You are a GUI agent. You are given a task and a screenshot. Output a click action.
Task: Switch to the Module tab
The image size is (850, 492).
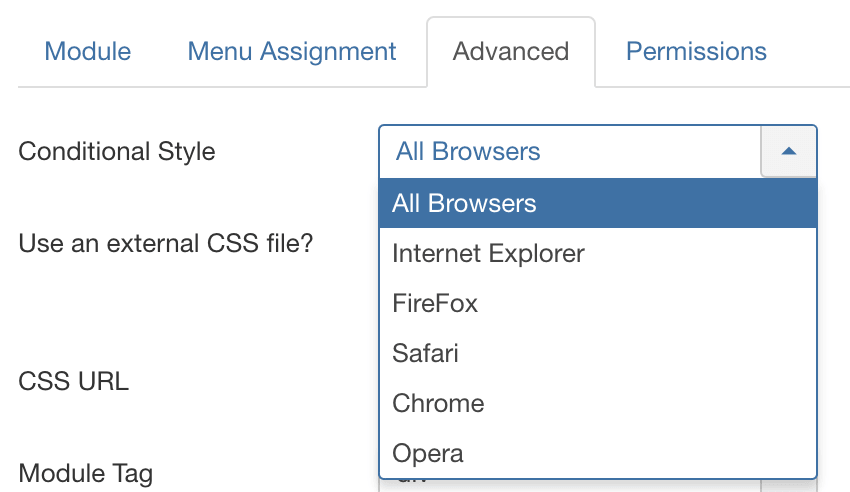click(x=87, y=52)
